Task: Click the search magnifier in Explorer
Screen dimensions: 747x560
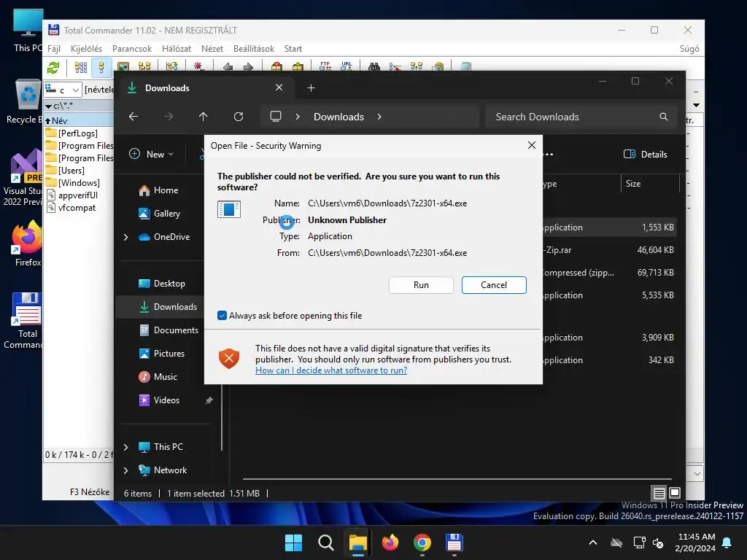Action: (x=664, y=117)
